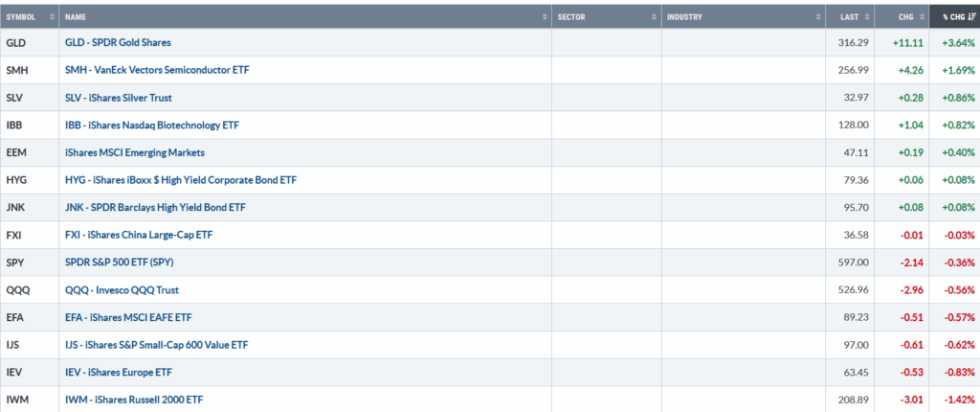The height and width of the screenshot is (412, 980).
Task: Select the IEV symbol cell
Action: 30,373
